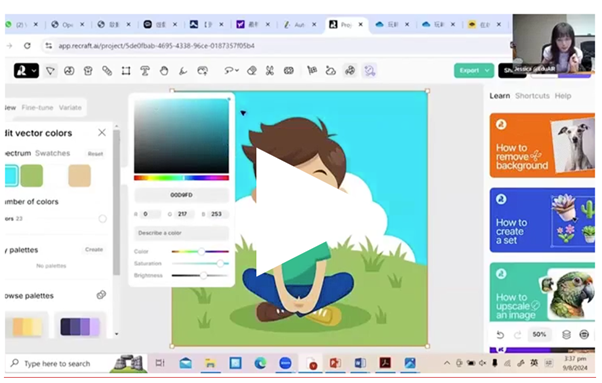The width and height of the screenshot is (602, 383).
Task: Open the Fine-tune tab
Action: tap(37, 107)
